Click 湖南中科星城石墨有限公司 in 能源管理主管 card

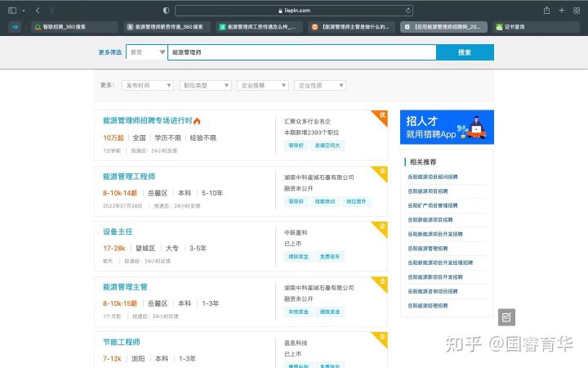(x=318, y=288)
